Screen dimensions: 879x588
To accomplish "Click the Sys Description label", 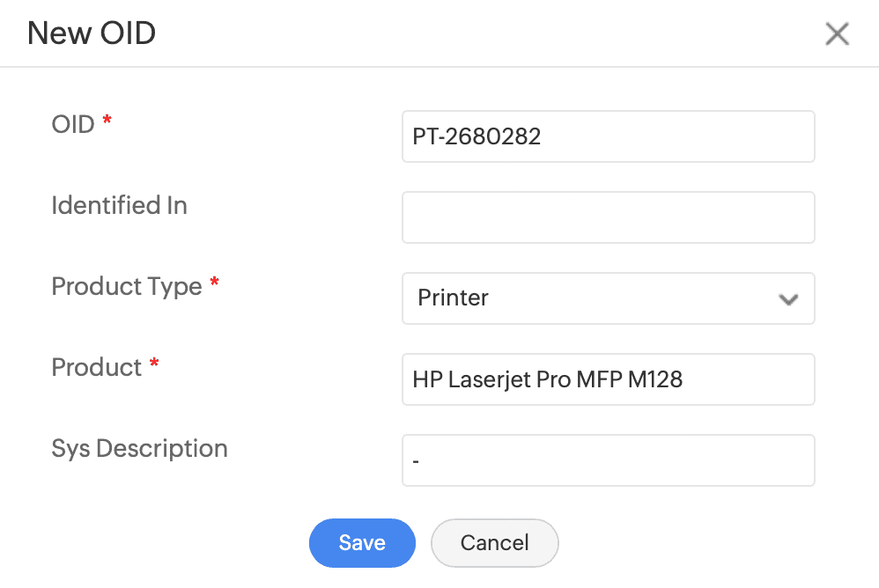I will pyautogui.click(x=139, y=448).
